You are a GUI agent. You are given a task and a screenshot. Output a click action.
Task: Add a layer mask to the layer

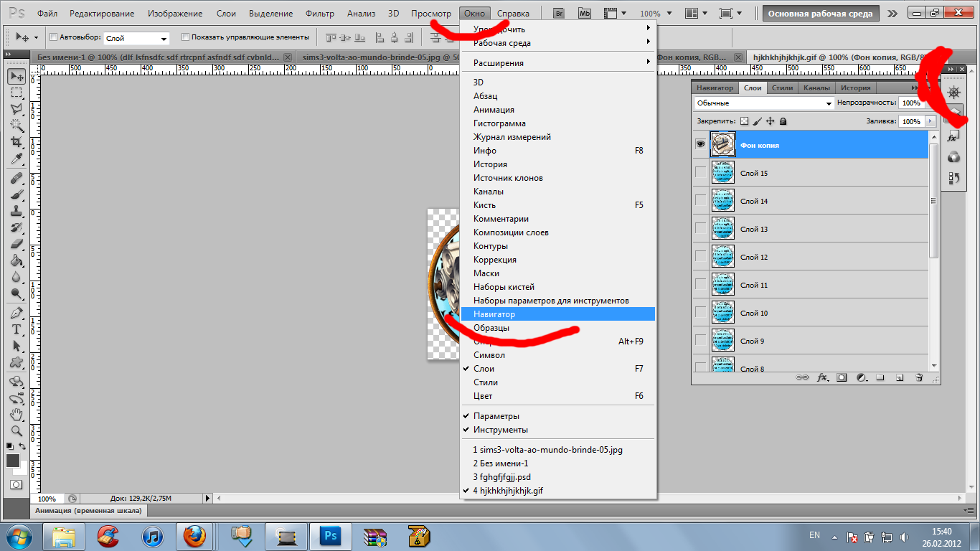pyautogui.click(x=842, y=377)
